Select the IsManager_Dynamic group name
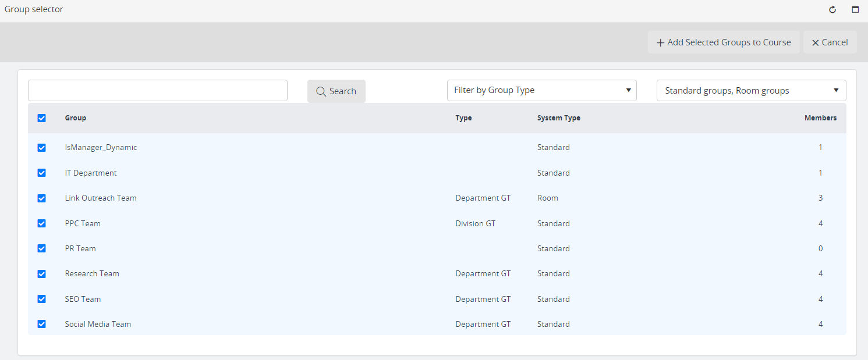The width and height of the screenshot is (868, 360). 101,148
